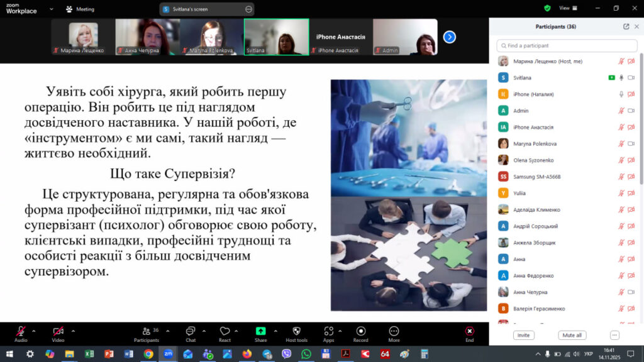Open options for Svitlana's screen
This screenshot has width=644, height=362.
pyautogui.click(x=248, y=9)
